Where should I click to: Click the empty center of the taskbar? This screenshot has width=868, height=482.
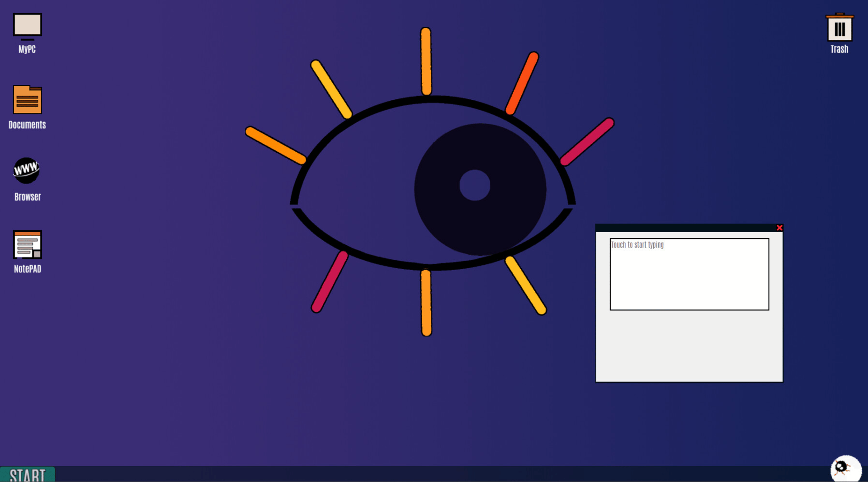(x=434, y=474)
